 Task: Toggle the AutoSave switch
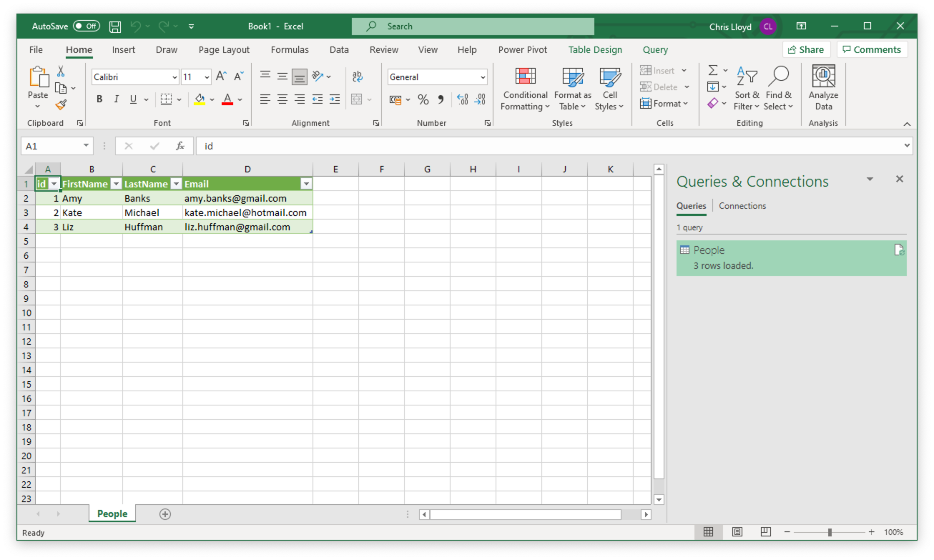pyautogui.click(x=87, y=26)
